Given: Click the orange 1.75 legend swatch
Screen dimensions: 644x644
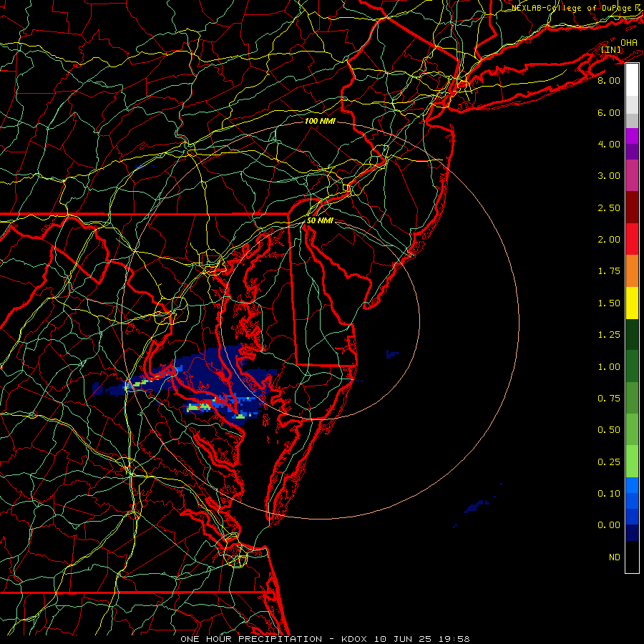Looking at the screenshot, I should [x=632, y=270].
